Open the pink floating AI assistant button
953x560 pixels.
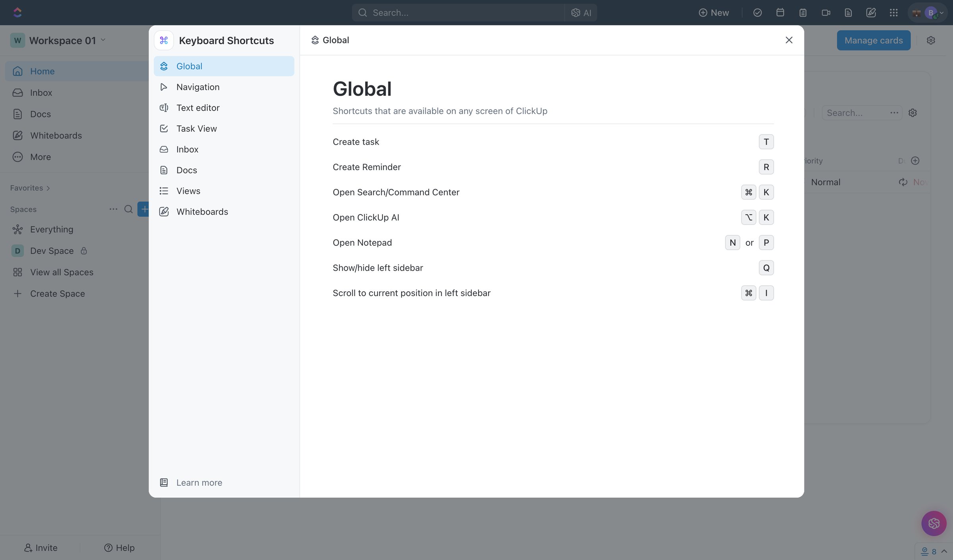pyautogui.click(x=934, y=523)
